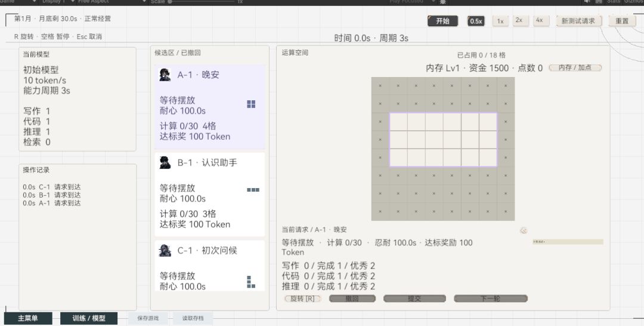Click the A-1 晚安 character avatar
Viewport: 644px width, 326px height.
pos(165,75)
